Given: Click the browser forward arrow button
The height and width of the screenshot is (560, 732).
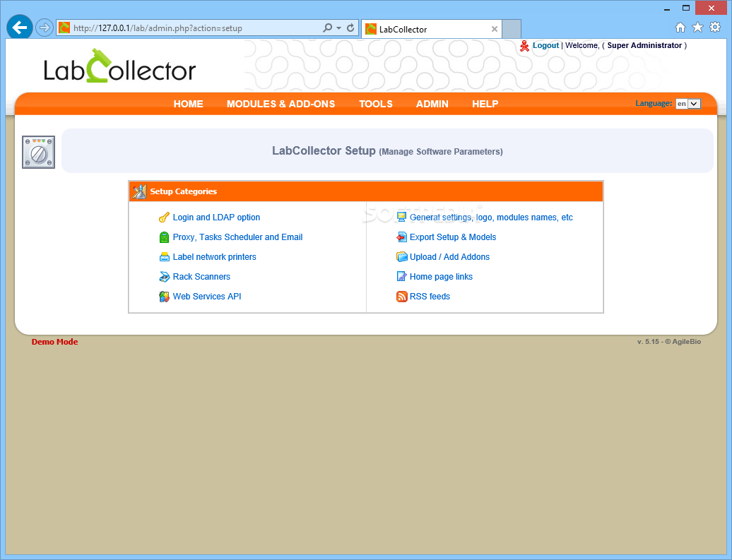Looking at the screenshot, I should [x=45, y=28].
